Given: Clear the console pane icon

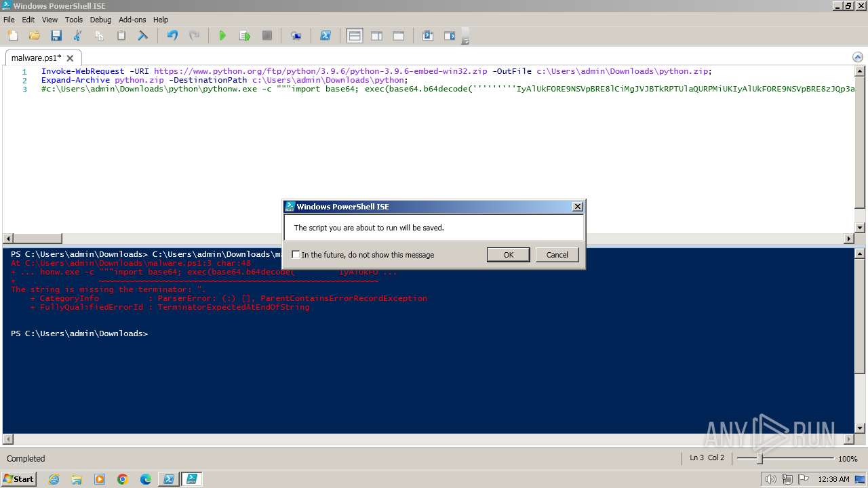Looking at the screenshot, I should [142, 36].
